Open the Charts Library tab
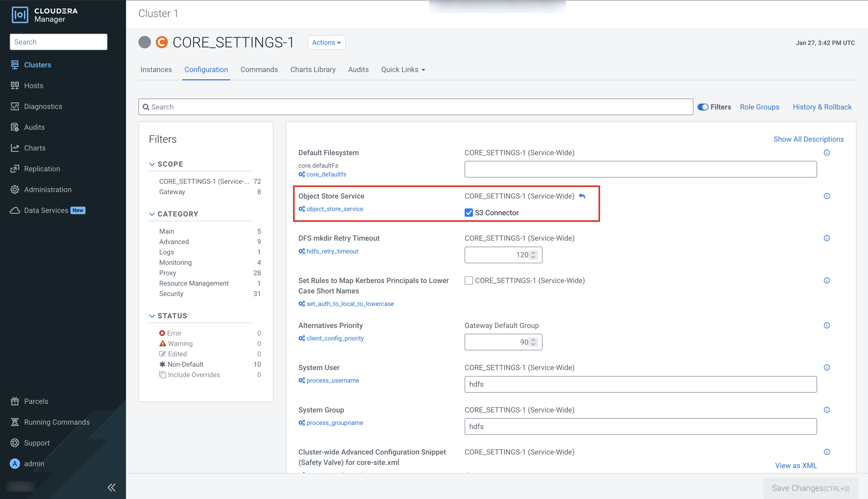This screenshot has width=868, height=499. [x=313, y=69]
